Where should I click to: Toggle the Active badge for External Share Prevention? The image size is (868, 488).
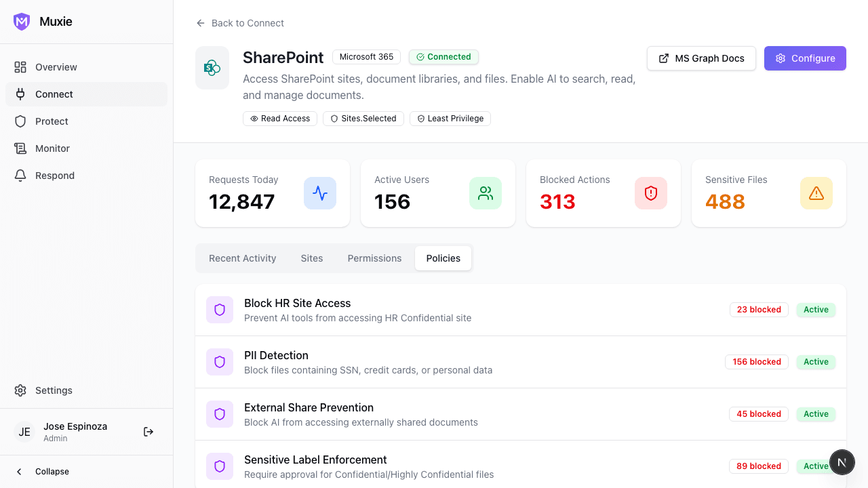pyautogui.click(x=816, y=414)
